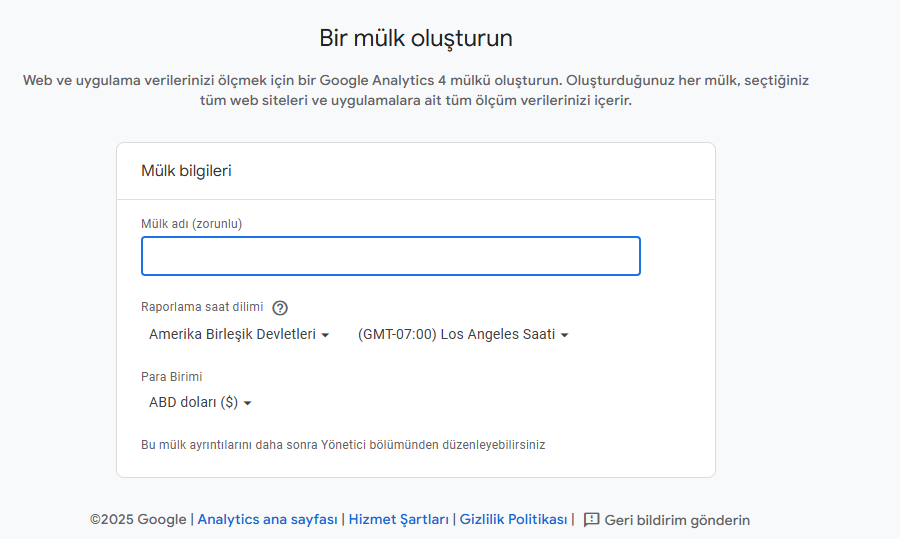Click the Para Birimi label
The height and width of the screenshot is (539, 900).
pyautogui.click(x=171, y=376)
